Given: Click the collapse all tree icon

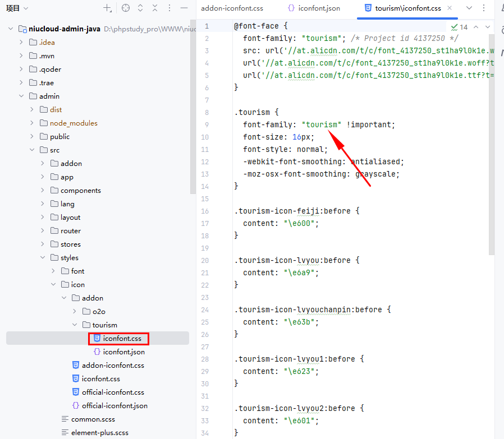Looking at the screenshot, I should (x=155, y=8).
